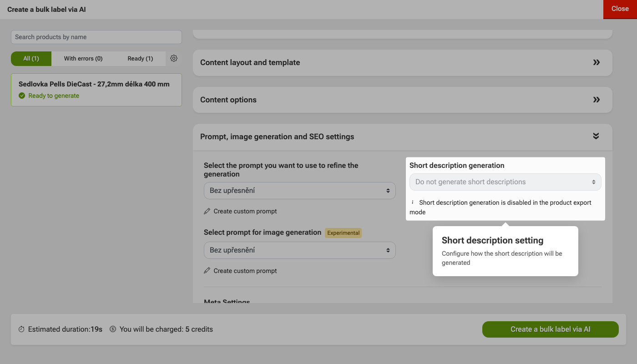637x364 pixels.
Task: Click Short description generation label
Action: click(457, 166)
